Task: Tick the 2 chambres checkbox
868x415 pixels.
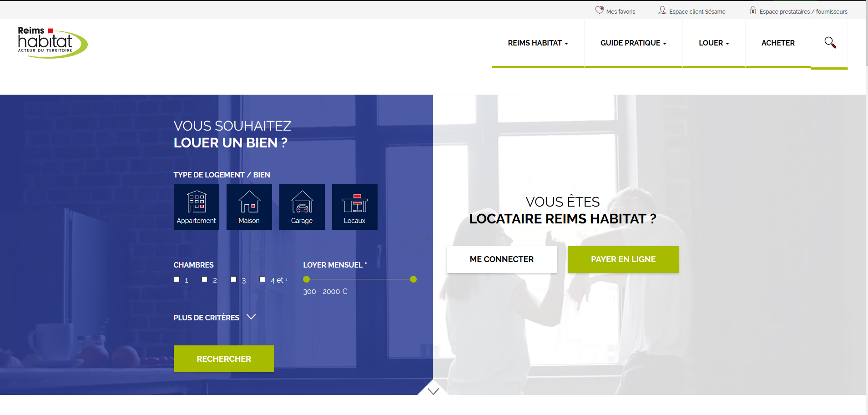Action: (205, 279)
